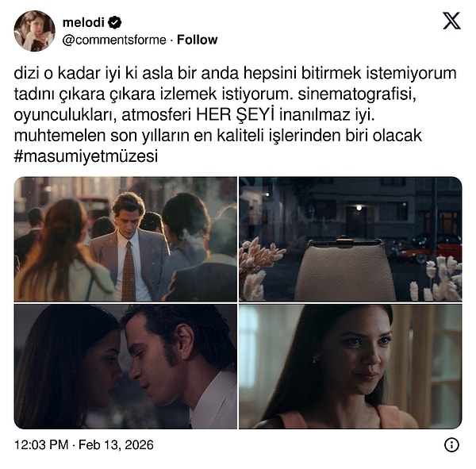Open photo of couple touching foreheads
Viewport: 476px width, 469px height.
coord(125,367)
